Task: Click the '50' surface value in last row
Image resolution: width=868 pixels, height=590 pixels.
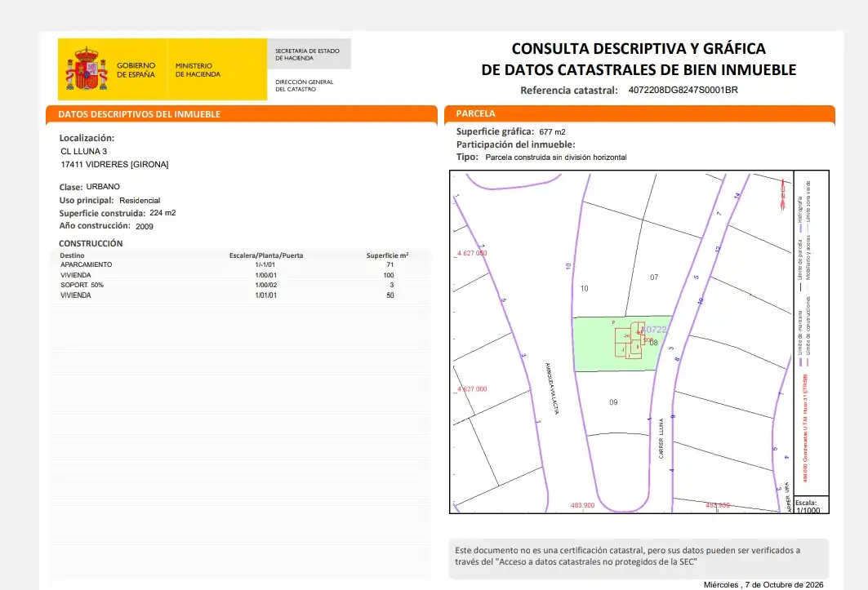Action: (390, 295)
